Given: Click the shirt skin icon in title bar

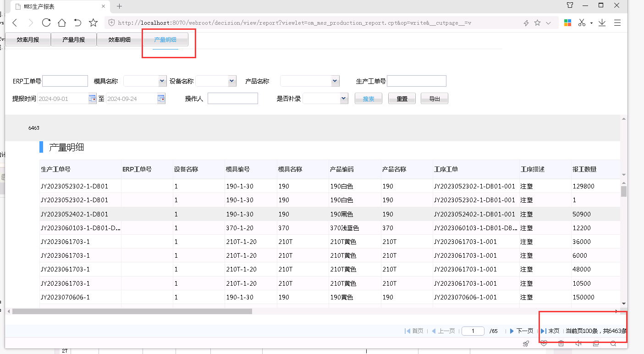Looking at the screenshot, I should coord(570,6).
